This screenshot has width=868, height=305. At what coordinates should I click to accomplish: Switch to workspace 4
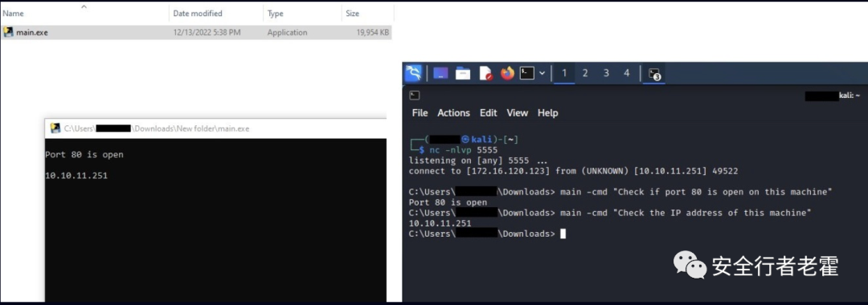(627, 73)
